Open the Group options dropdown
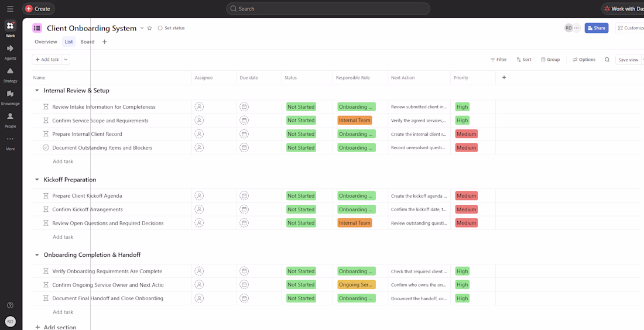Viewport: 644px width, 330px height. pyautogui.click(x=550, y=60)
